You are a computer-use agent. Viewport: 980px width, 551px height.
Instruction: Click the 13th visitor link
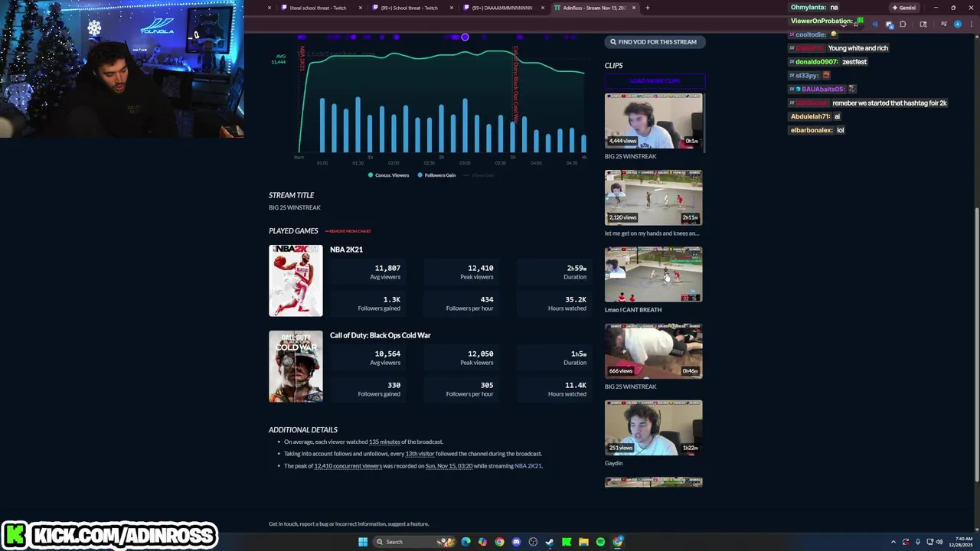coord(420,454)
